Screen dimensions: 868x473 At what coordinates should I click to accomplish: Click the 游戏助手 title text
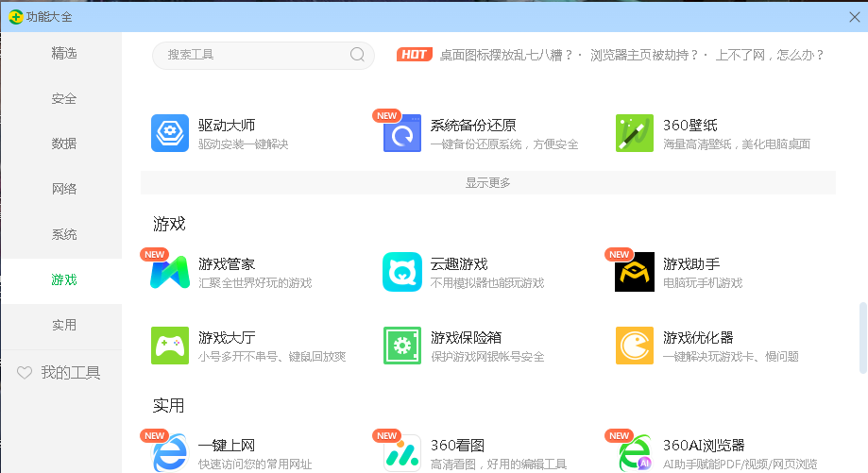click(x=691, y=264)
